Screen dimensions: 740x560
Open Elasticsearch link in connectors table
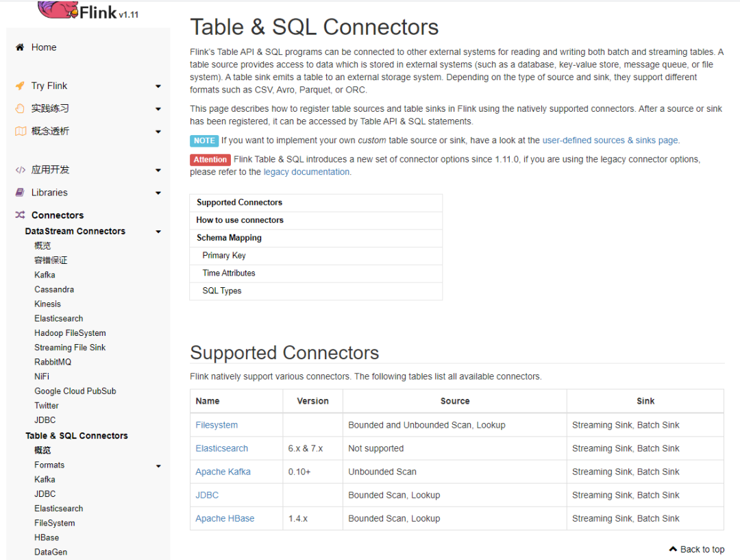[221, 448]
